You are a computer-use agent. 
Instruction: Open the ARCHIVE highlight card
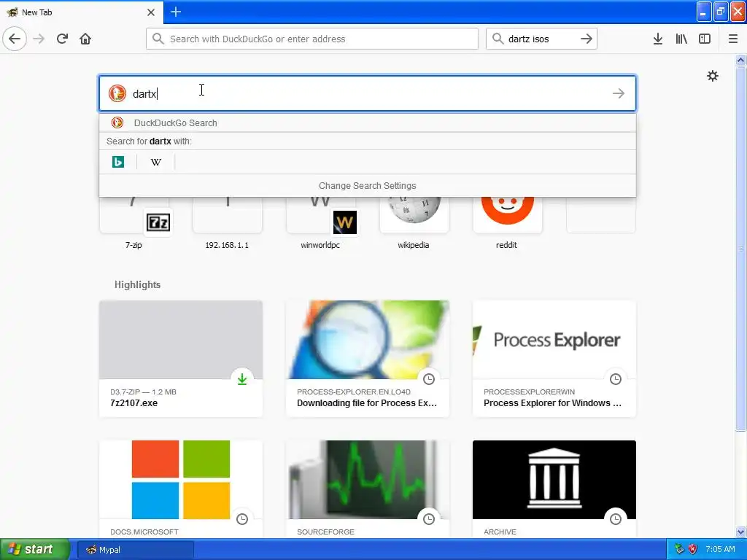click(554, 489)
